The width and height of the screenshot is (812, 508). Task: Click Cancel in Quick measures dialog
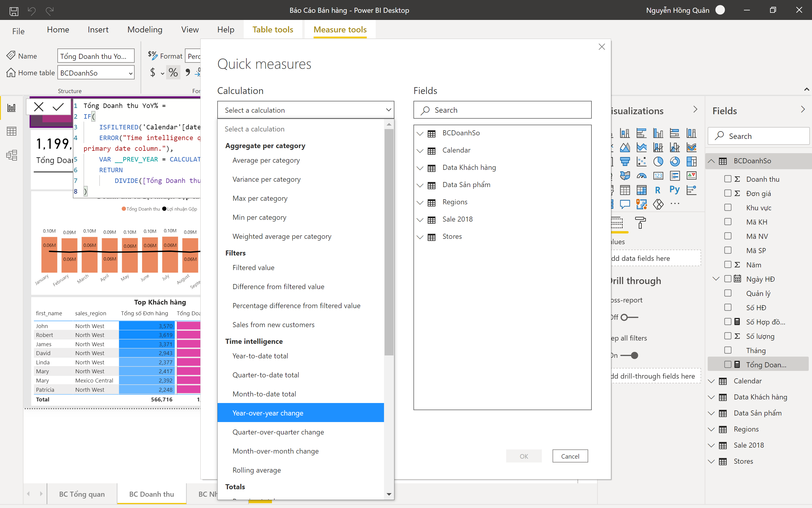point(570,456)
